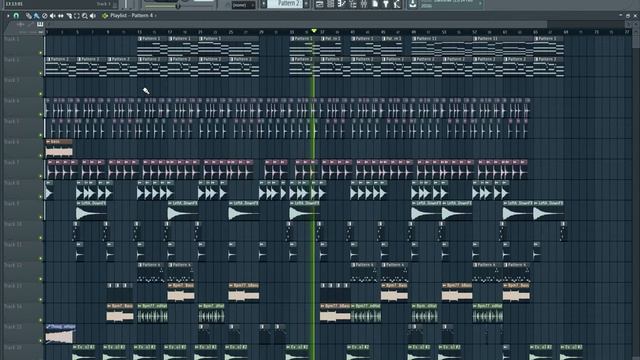This screenshot has width=640, height=360.
Task: Click the green playhead marker on timeline
Action: [x=314, y=31]
